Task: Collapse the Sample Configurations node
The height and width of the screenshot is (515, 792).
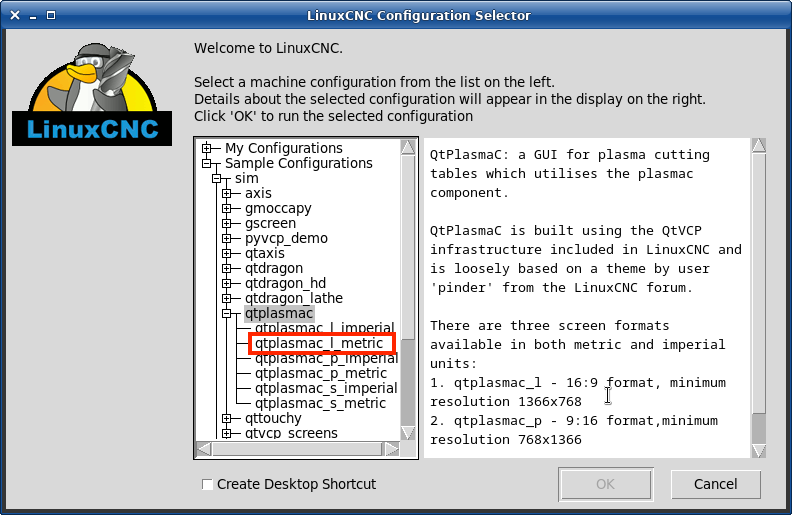Action: tap(206, 163)
